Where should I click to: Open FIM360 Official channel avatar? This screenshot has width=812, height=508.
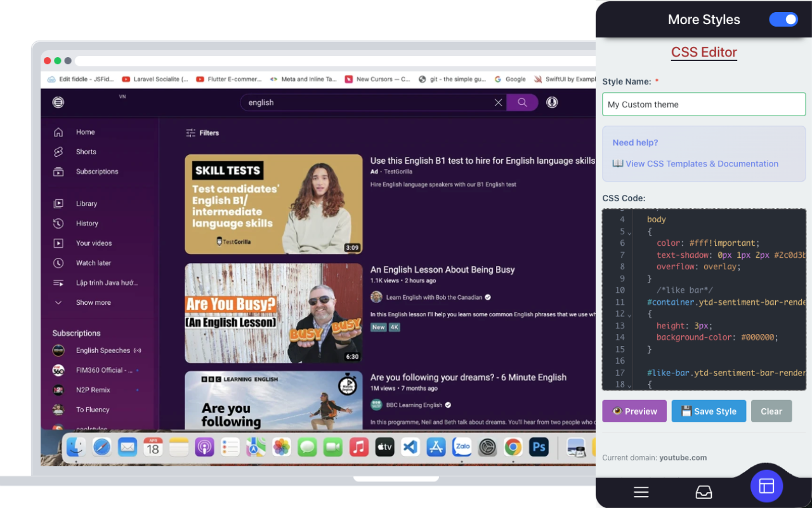click(x=58, y=370)
